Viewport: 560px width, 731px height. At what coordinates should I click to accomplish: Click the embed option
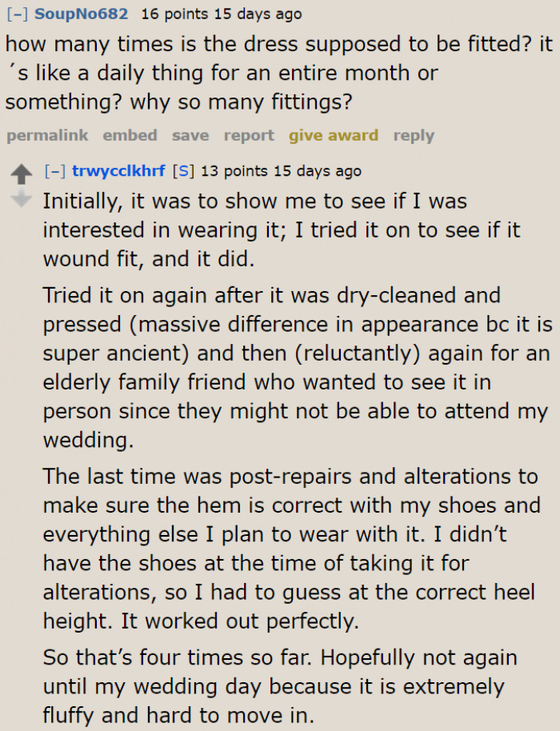pyautogui.click(x=130, y=136)
